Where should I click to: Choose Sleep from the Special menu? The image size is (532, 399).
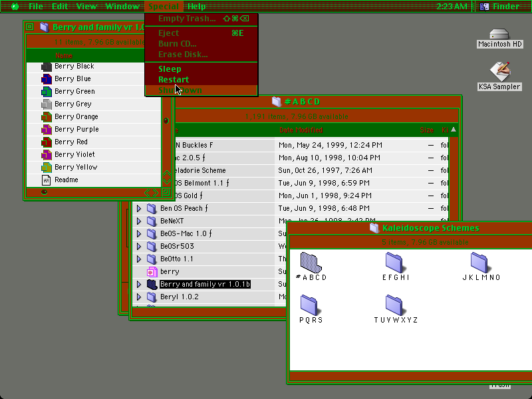coord(201,69)
